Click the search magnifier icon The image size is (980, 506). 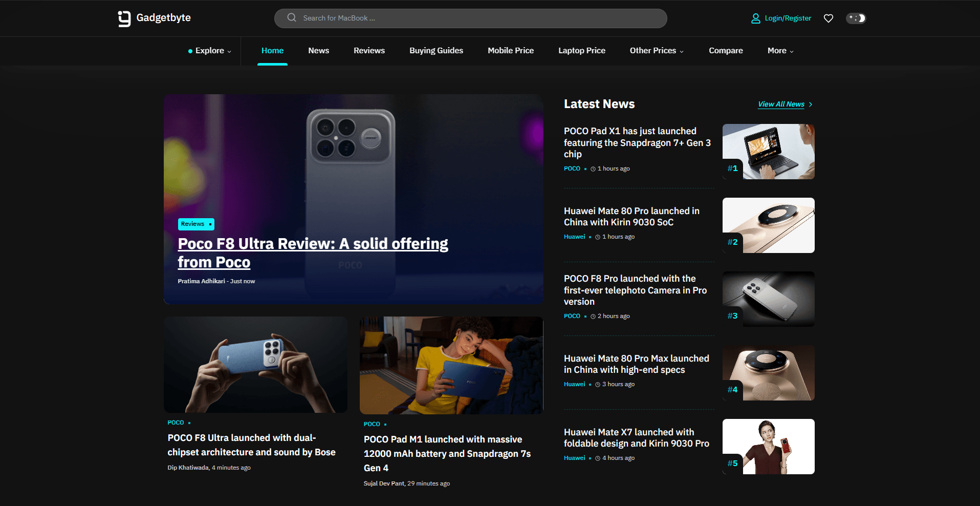tap(292, 18)
